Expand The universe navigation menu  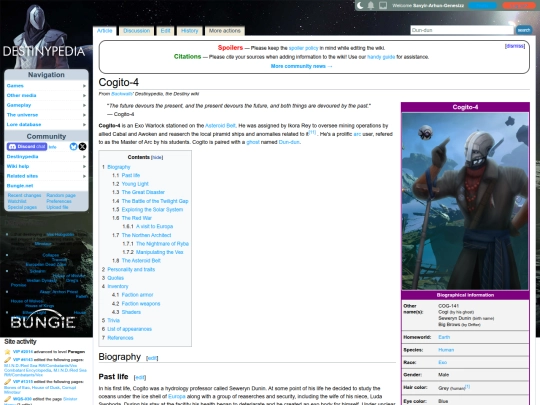(x=46, y=115)
